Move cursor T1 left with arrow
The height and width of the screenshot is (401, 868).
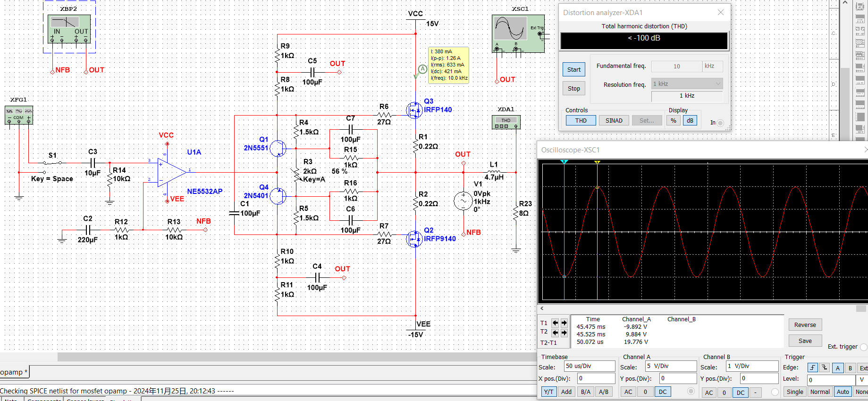click(x=555, y=323)
